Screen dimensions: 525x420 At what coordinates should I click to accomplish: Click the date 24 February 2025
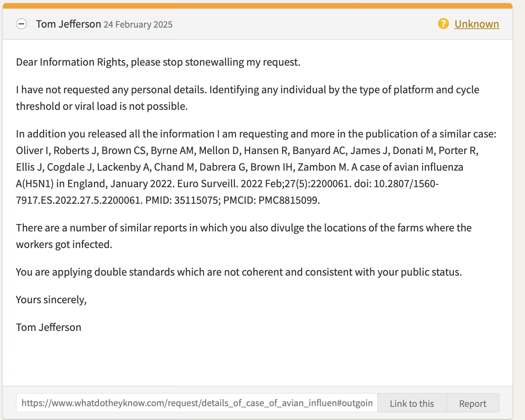pos(138,25)
